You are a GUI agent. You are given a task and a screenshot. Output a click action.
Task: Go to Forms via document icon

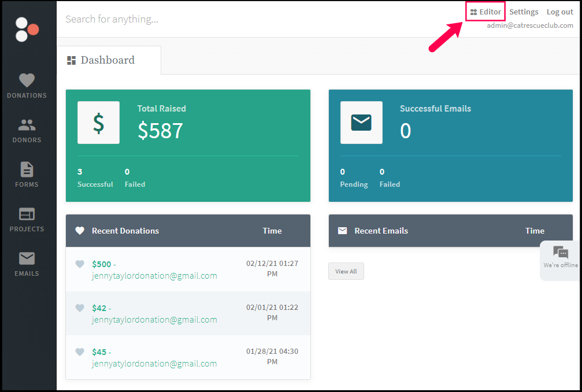[x=27, y=169]
